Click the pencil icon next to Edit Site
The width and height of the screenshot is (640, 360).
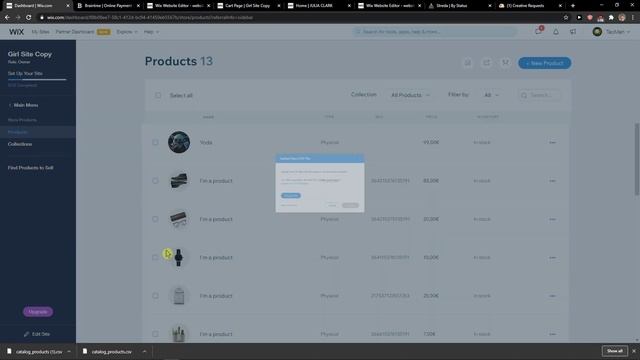tap(27, 334)
